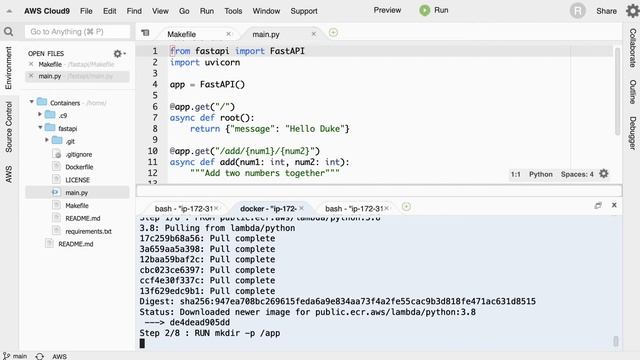Click the editor vertical scrollbar
The image size is (640, 360).
coord(617,92)
